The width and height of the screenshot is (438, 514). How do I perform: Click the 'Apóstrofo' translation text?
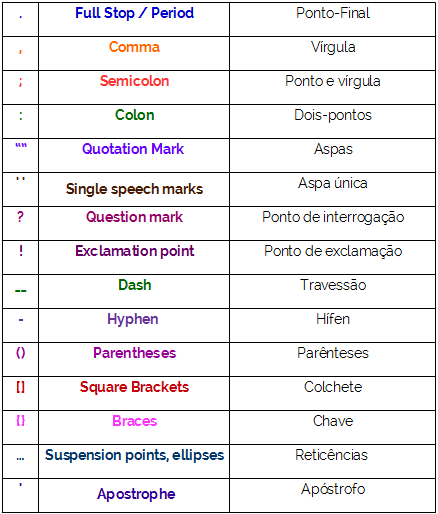point(333,489)
